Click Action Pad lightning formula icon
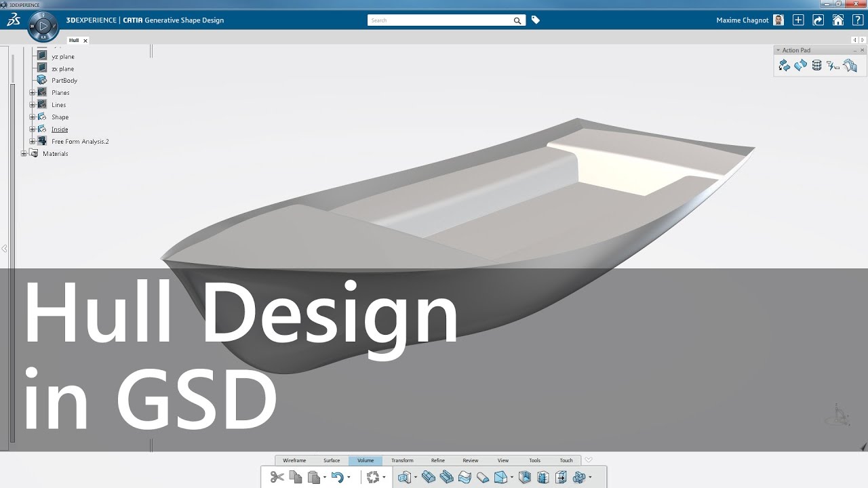The image size is (868, 488). [x=833, y=65]
